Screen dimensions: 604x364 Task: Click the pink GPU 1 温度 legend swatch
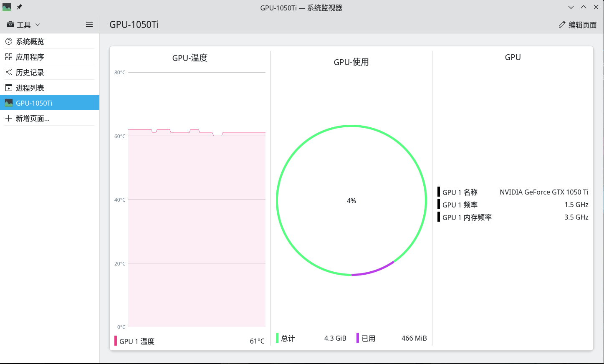point(116,341)
